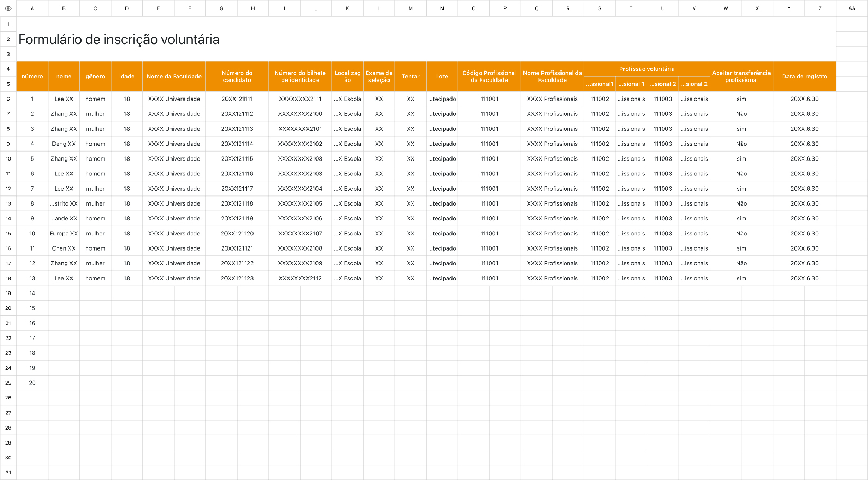Click '20XX.6.30' date in Chen XX's row
The width and height of the screenshot is (868, 480).
[x=804, y=248]
